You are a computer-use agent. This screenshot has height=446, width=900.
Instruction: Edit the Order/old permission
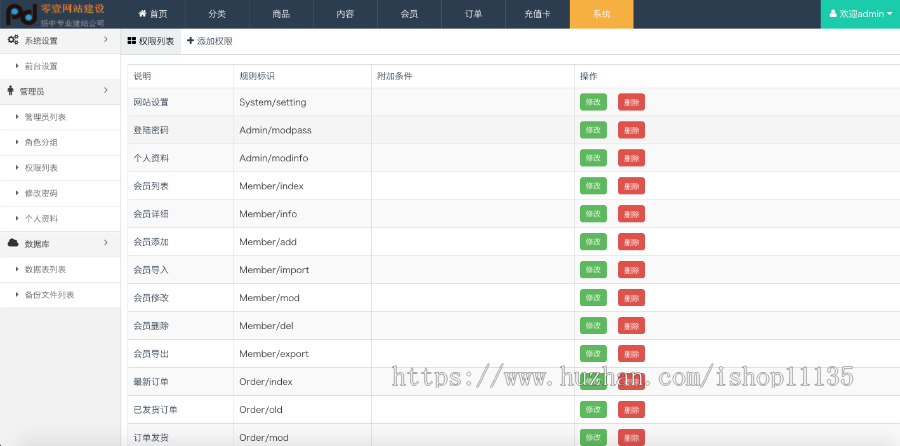593,410
